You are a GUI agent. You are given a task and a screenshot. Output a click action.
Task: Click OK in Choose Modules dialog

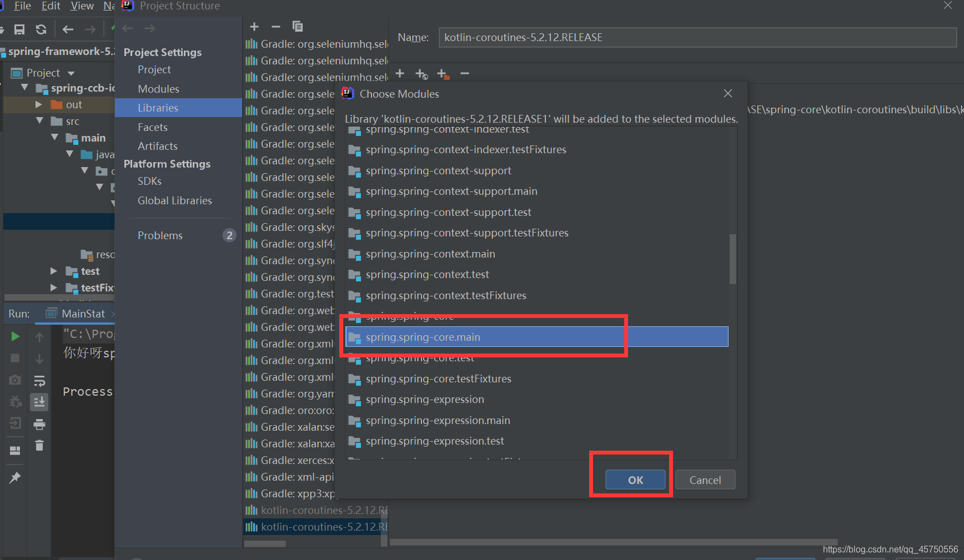(x=635, y=480)
